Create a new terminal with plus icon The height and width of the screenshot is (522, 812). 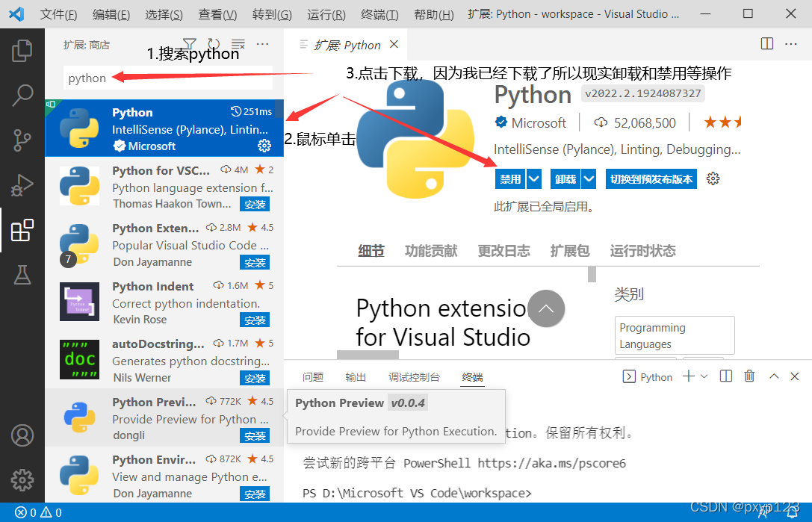688,376
